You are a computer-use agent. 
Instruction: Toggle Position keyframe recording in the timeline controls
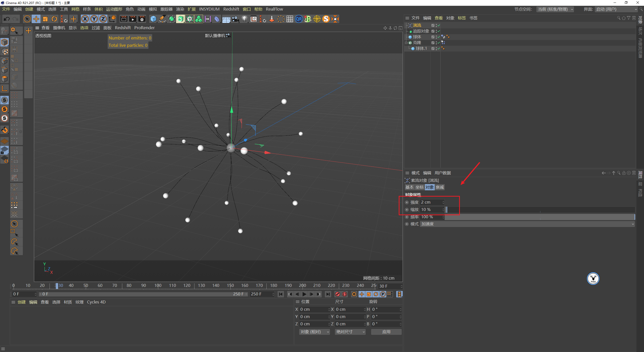click(x=361, y=294)
